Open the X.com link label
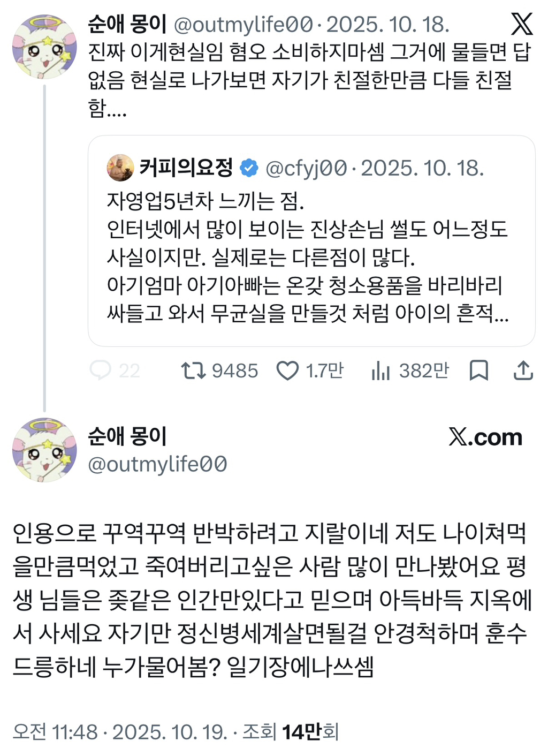The width and height of the screenshot is (548, 756). (485, 437)
